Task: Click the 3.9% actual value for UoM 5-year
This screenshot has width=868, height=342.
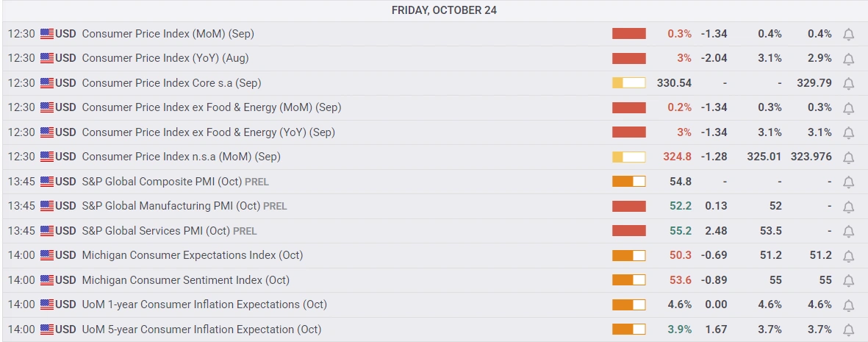Action: [679, 329]
